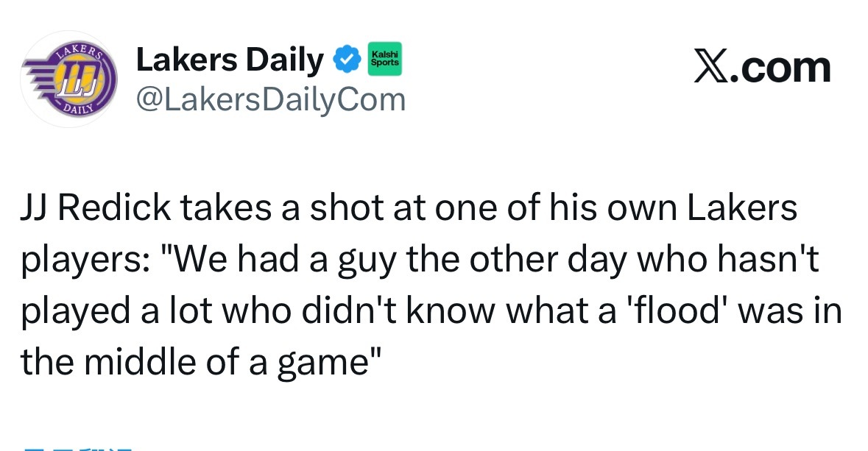Click the phrase 'played a lot' in the tweet

117,311
